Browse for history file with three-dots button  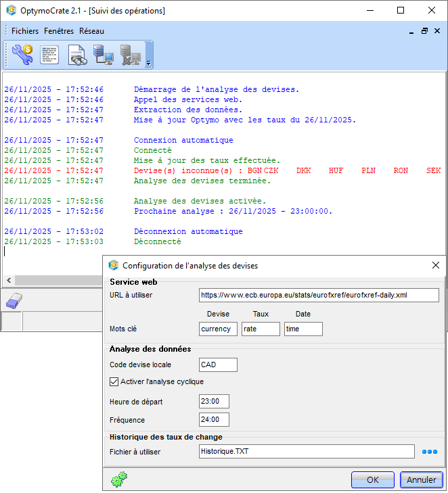pyautogui.click(x=430, y=452)
